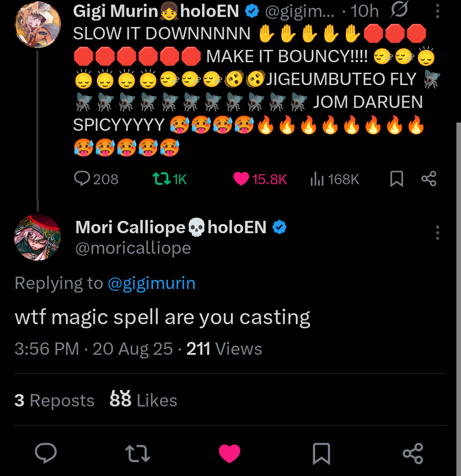Reply to Mori Calliope's tweet
The height and width of the screenshot is (476, 461).
point(46,453)
